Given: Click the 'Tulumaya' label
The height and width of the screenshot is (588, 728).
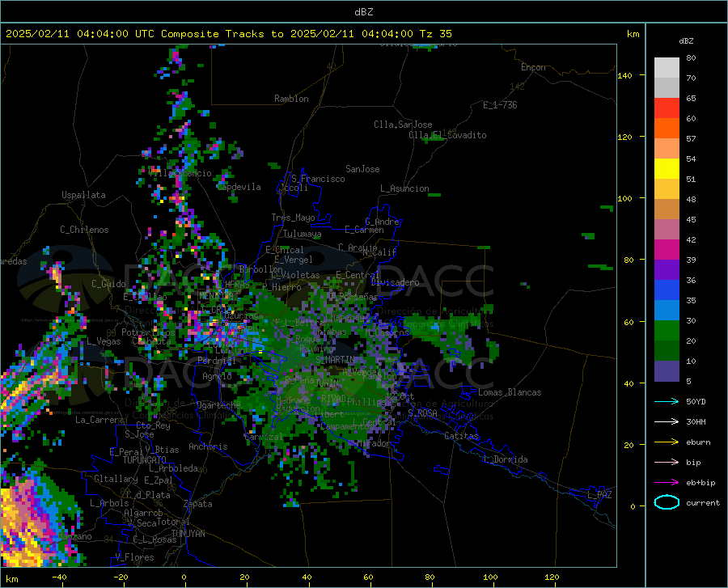Looking at the screenshot, I should [302, 234].
